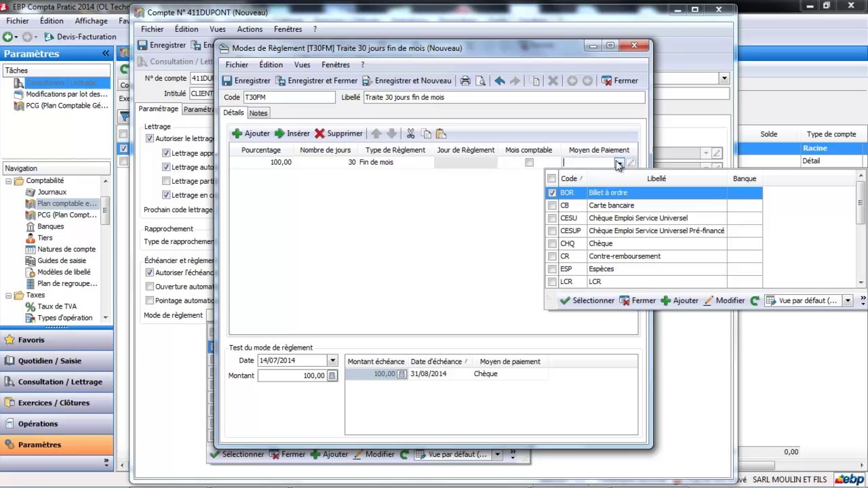Click the Libellé text field
Viewport: 868px width, 488px height.
504,97
